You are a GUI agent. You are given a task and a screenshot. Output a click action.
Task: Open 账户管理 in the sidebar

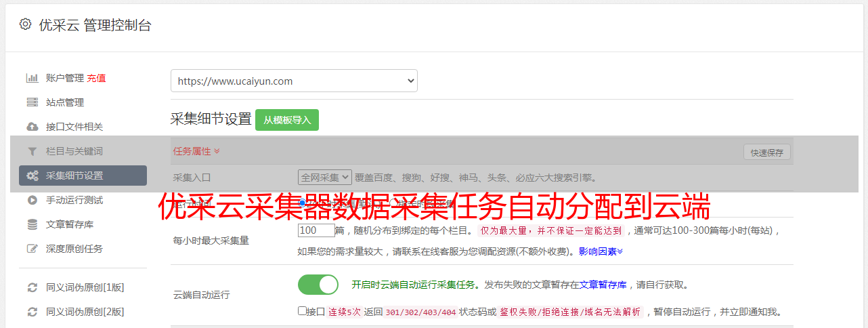coord(64,78)
